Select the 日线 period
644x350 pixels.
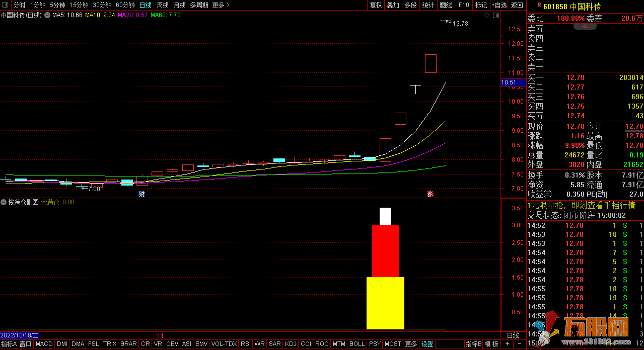click(145, 5)
